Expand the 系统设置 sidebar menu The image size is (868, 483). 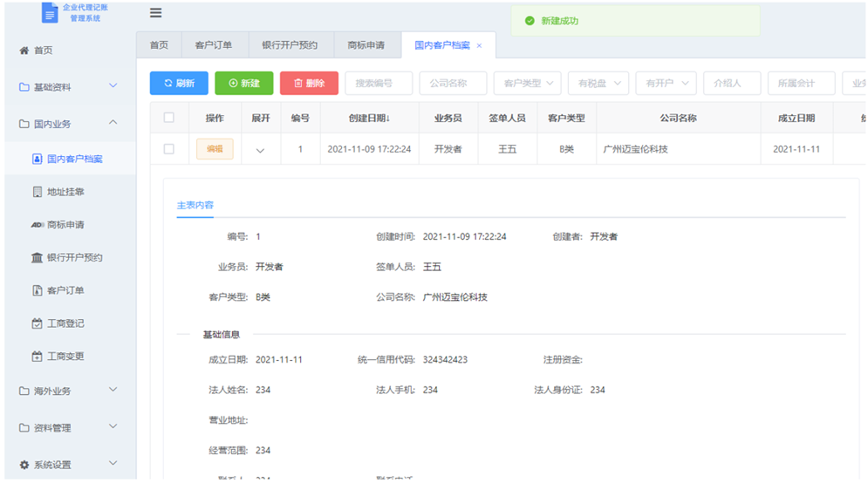(113, 463)
